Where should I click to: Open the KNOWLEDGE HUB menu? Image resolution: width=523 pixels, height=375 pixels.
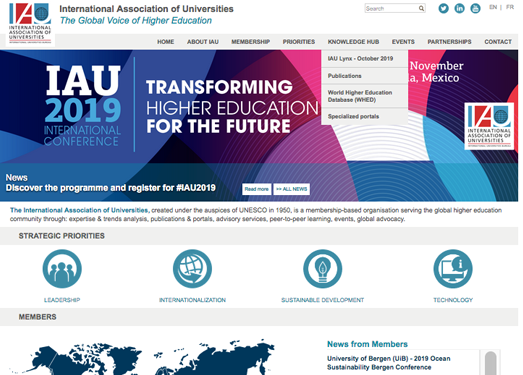(353, 42)
